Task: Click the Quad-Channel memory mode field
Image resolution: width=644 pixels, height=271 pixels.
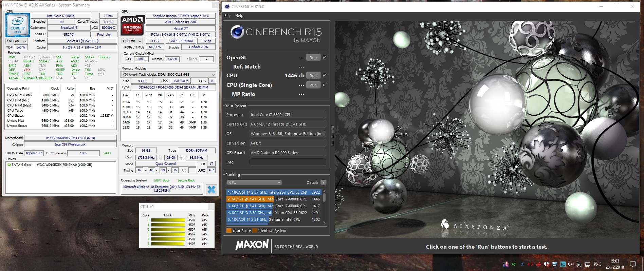Action: [x=166, y=164]
